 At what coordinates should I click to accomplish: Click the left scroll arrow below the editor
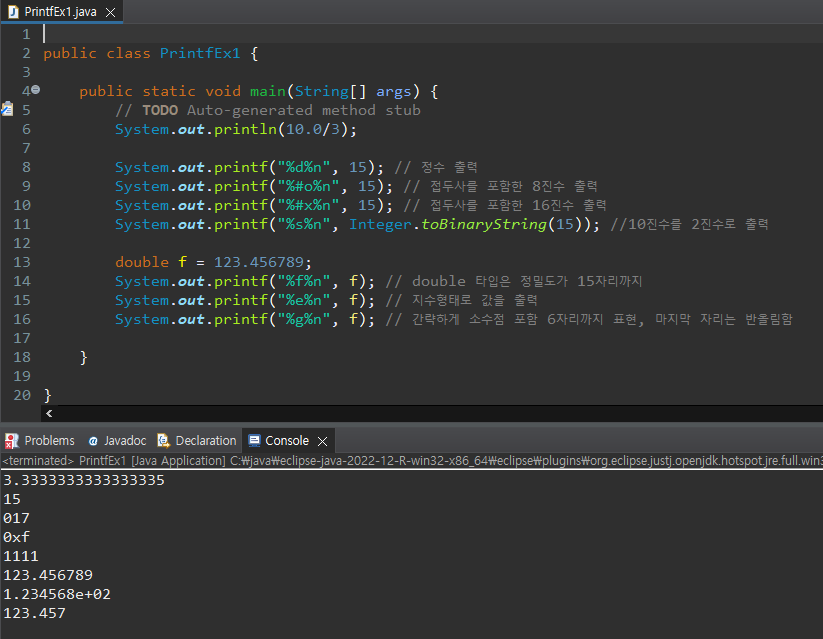point(48,413)
